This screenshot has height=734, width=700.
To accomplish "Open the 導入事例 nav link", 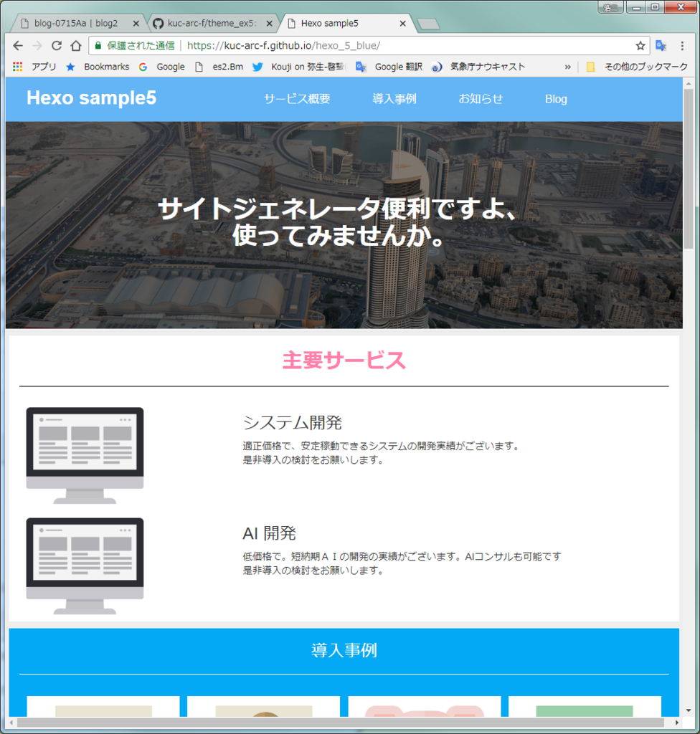I will 394,99.
